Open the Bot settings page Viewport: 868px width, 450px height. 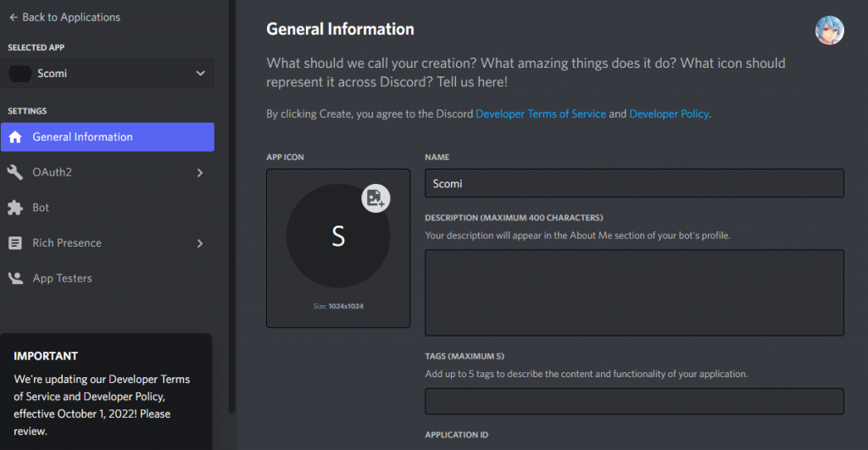[x=108, y=208]
